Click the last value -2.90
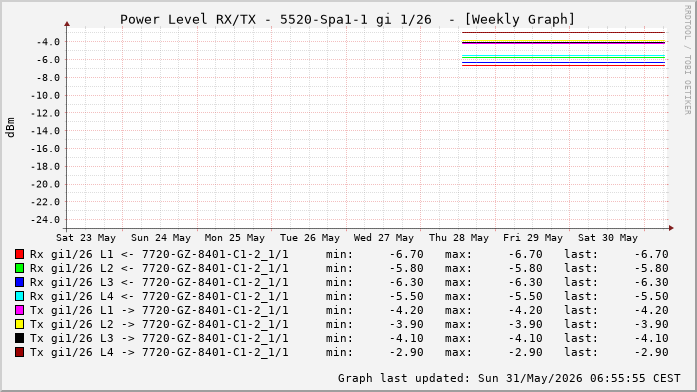 tap(651, 352)
